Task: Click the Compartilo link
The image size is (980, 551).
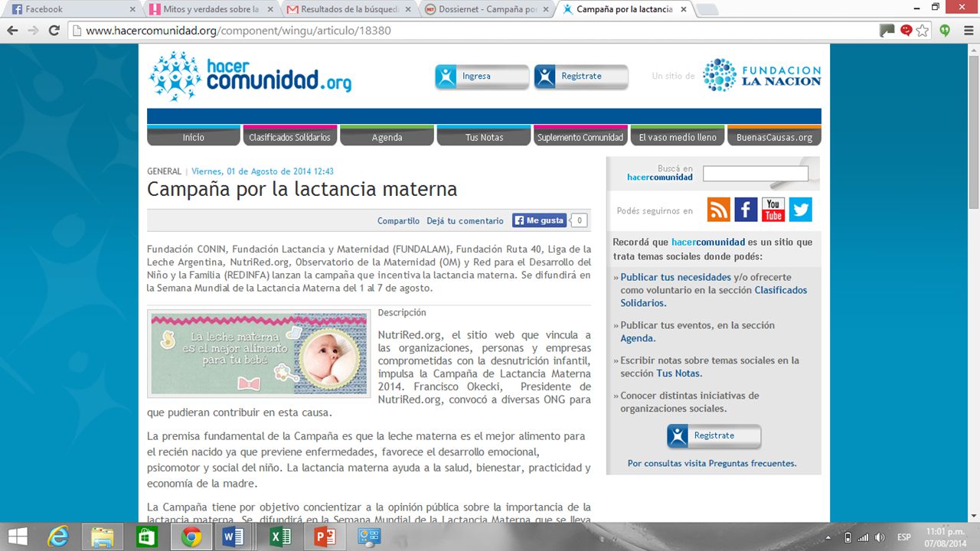Action: [398, 221]
